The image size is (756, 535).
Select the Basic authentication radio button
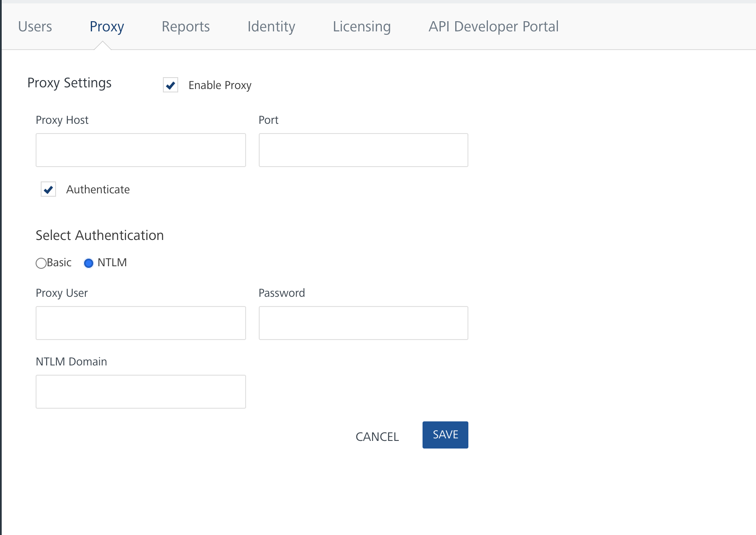click(41, 263)
